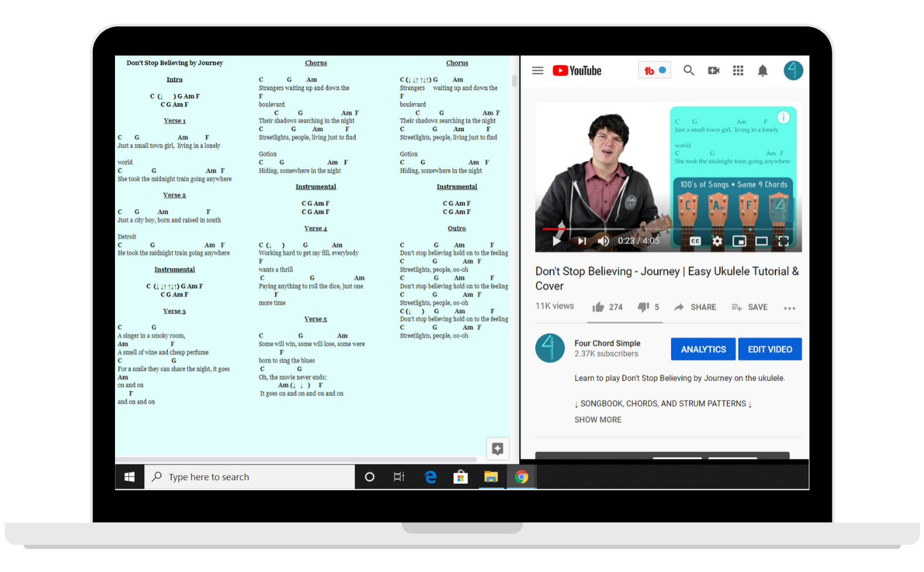Click the video title text
The height and width of the screenshot is (572, 924).
tap(667, 278)
